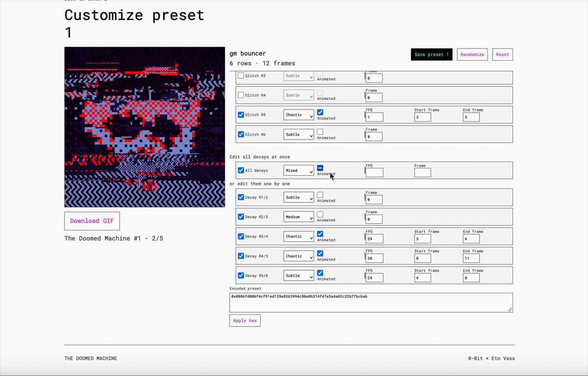The height and width of the screenshot is (376, 588).
Task: Disable Animated for Decay R3/4
Action: 320,234
